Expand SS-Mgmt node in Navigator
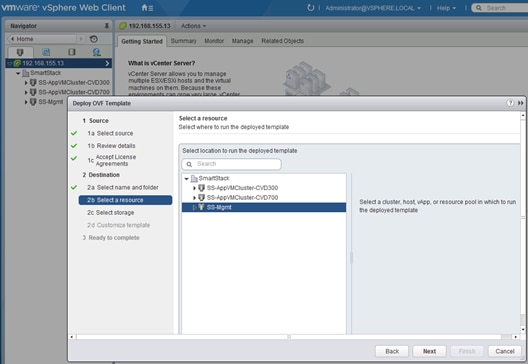Image resolution: width=528 pixels, height=364 pixels. [26, 102]
